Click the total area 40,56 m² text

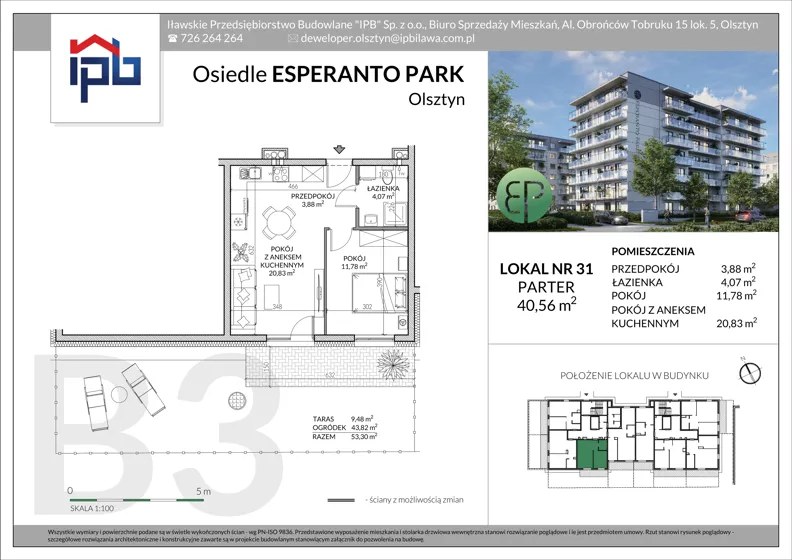click(x=546, y=304)
